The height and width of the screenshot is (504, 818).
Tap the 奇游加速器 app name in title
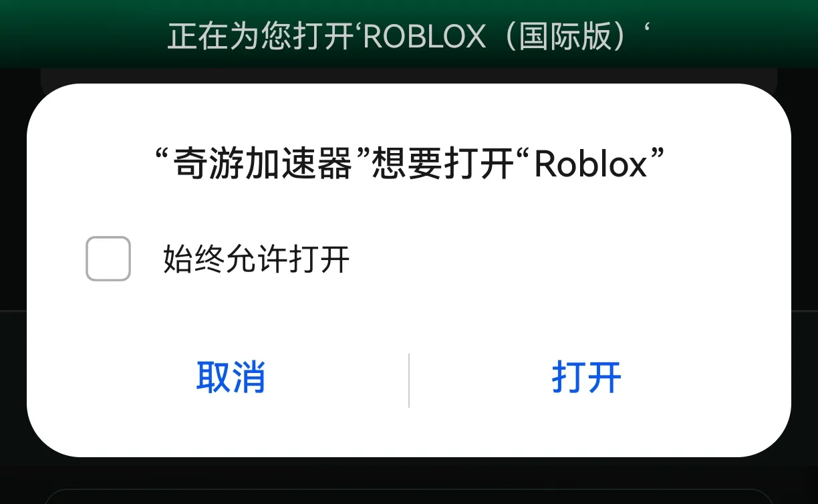point(263,164)
